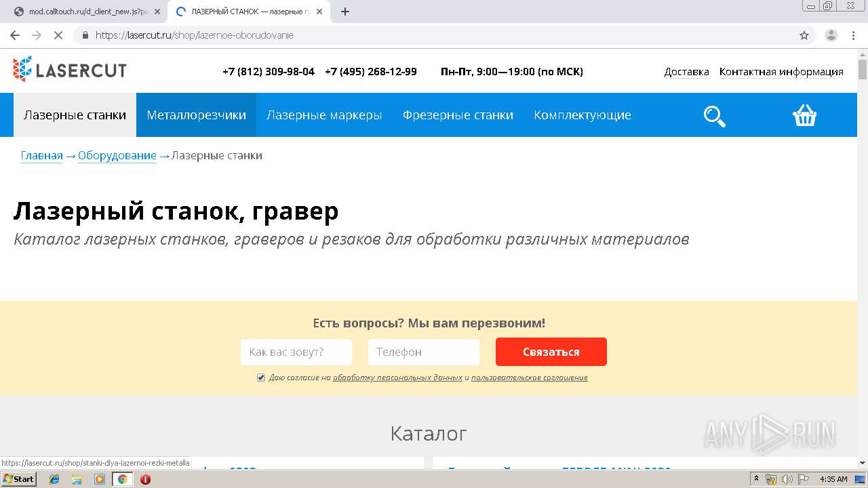Open volume speaker tray icon
Viewport: 868px width, 488px height.
click(787, 479)
